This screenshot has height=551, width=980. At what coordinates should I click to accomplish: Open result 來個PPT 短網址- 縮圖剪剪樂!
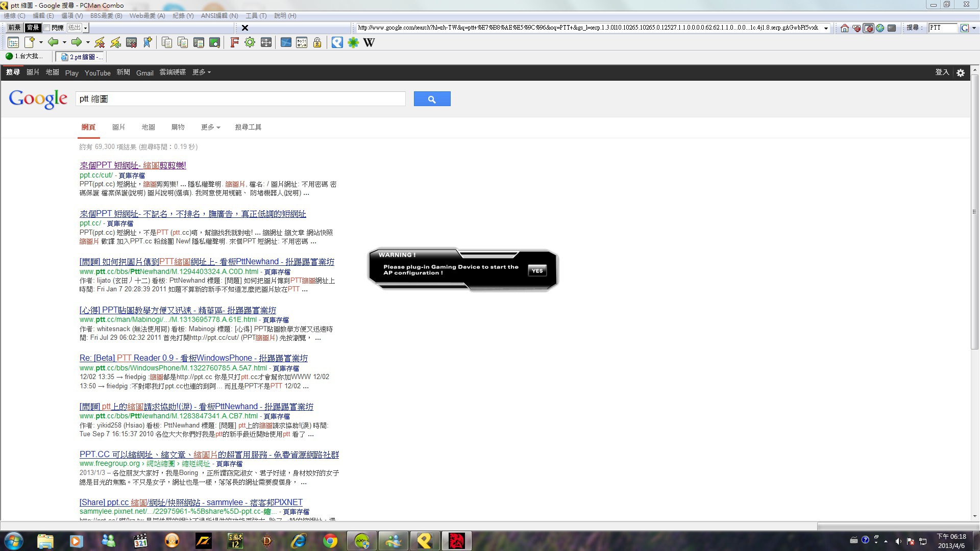click(133, 165)
